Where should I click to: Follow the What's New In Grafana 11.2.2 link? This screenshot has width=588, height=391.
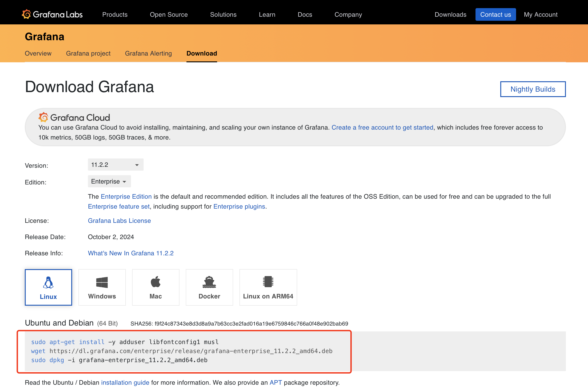tap(131, 253)
